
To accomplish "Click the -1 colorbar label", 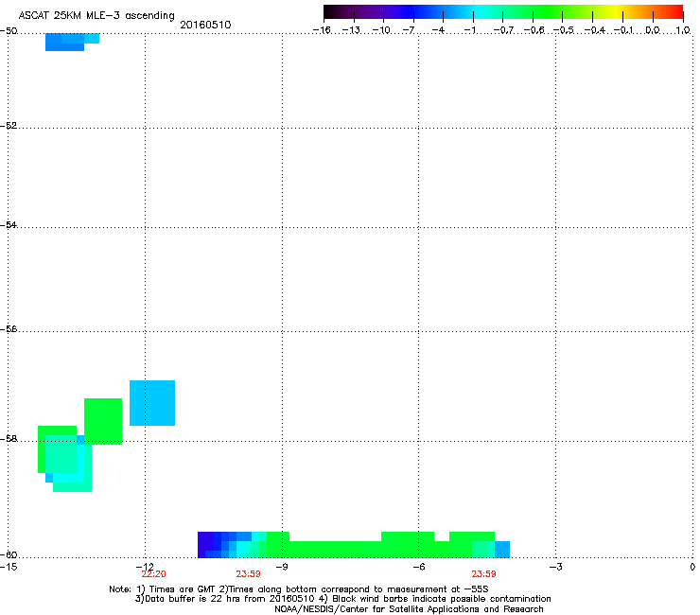I will click(x=469, y=30).
